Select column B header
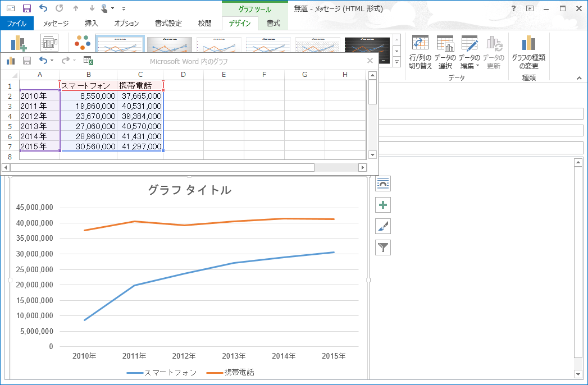 click(x=89, y=75)
